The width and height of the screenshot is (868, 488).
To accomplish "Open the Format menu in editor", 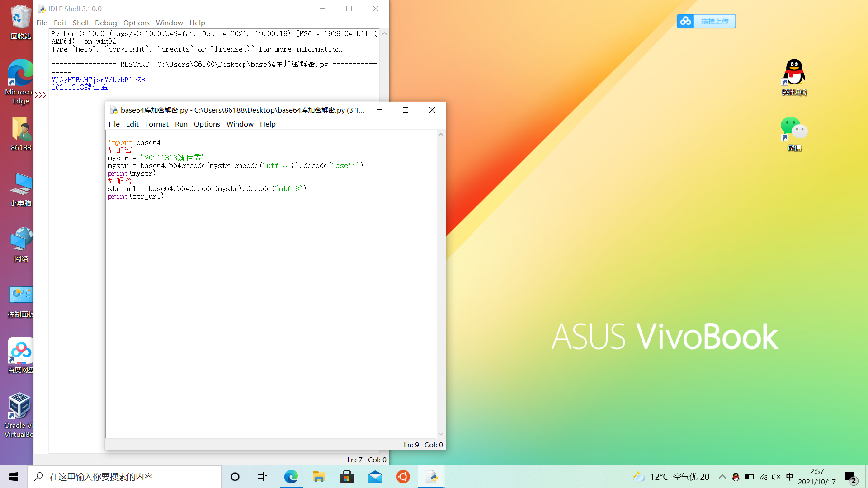I will [156, 124].
